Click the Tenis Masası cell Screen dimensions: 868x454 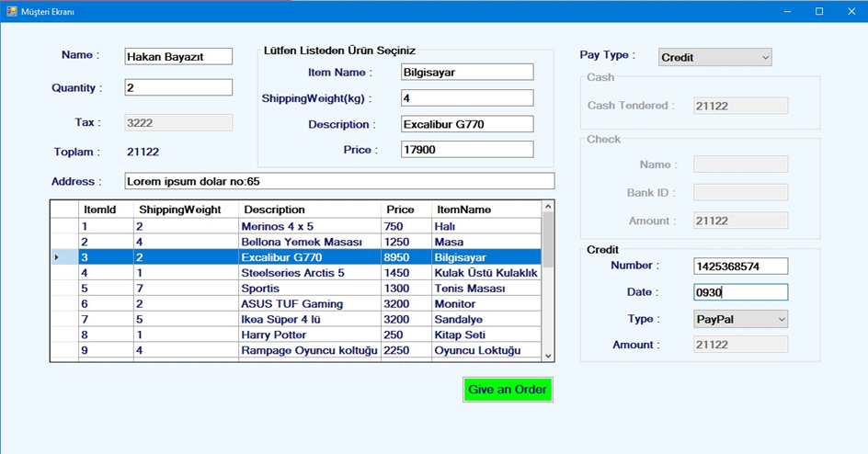(x=486, y=288)
